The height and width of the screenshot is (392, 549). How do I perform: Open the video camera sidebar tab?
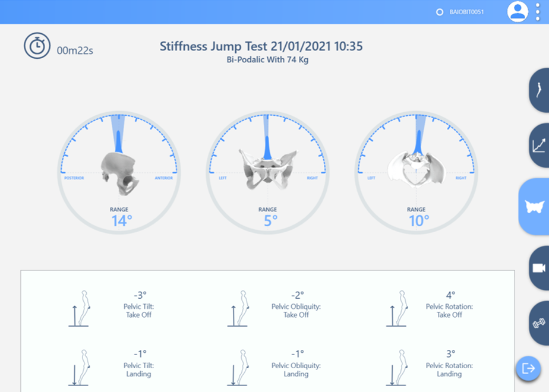point(539,268)
